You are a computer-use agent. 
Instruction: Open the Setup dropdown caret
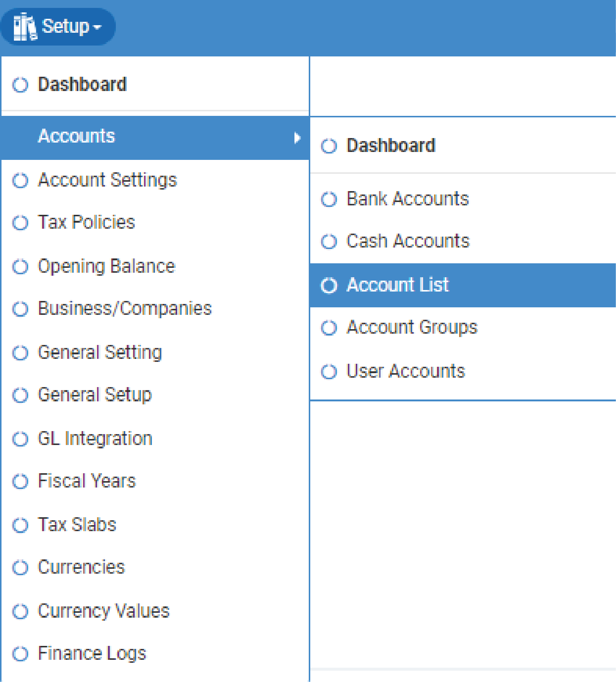pyautogui.click(x=97, y=27)
